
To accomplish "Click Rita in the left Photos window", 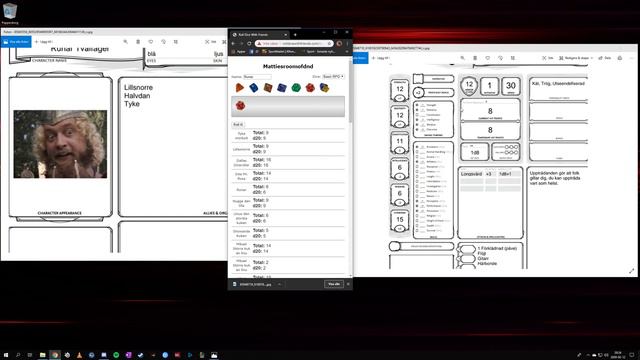I will coord(211,42).
